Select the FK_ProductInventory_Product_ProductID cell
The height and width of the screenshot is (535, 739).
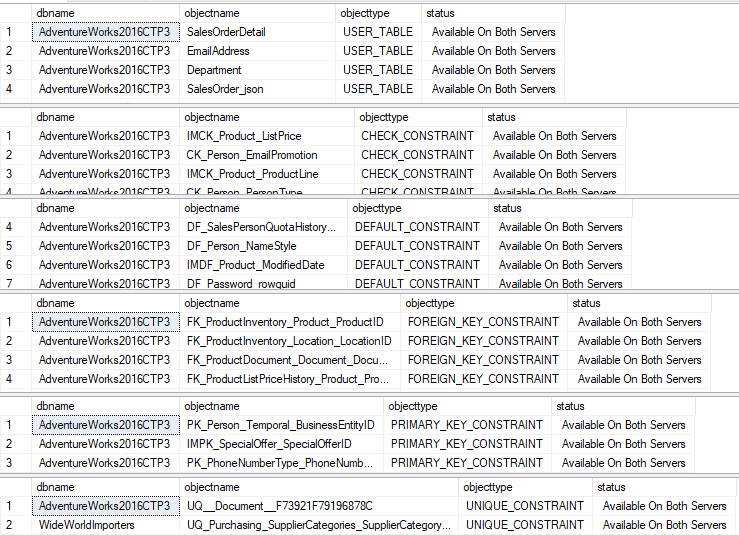[x=290, y=322]
